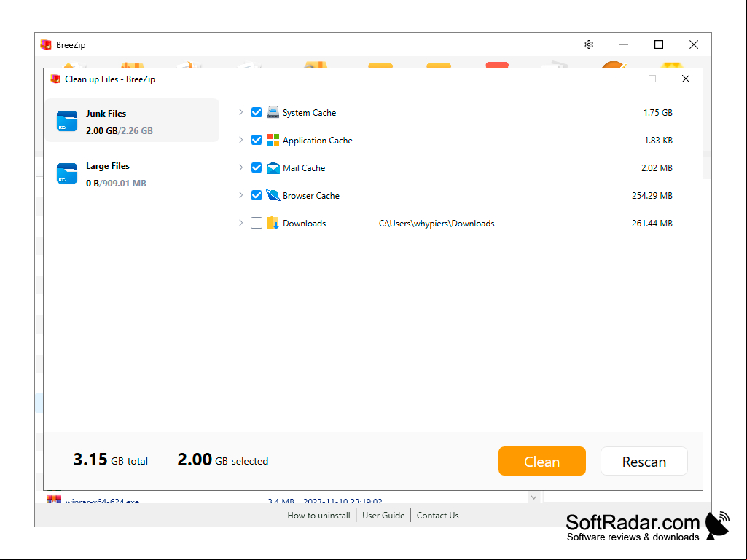
Task: Select the Large Files category
Action: click(x=132, y=173)
